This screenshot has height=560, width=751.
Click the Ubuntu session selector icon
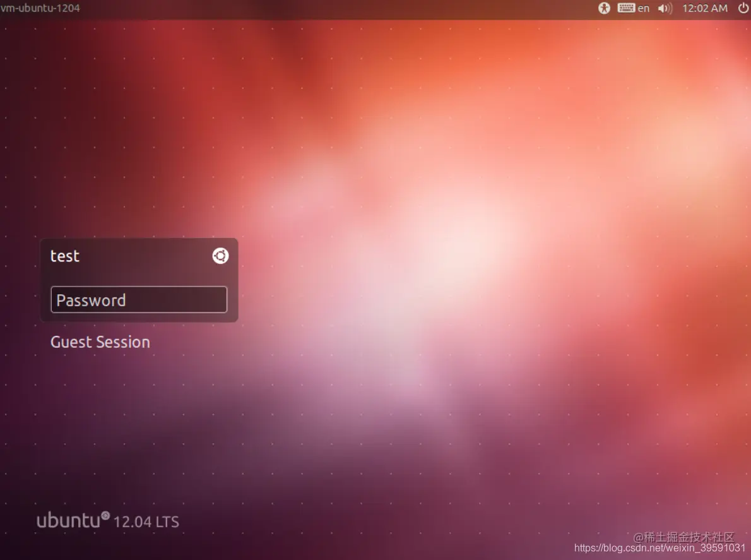click(x=220, y=256)
